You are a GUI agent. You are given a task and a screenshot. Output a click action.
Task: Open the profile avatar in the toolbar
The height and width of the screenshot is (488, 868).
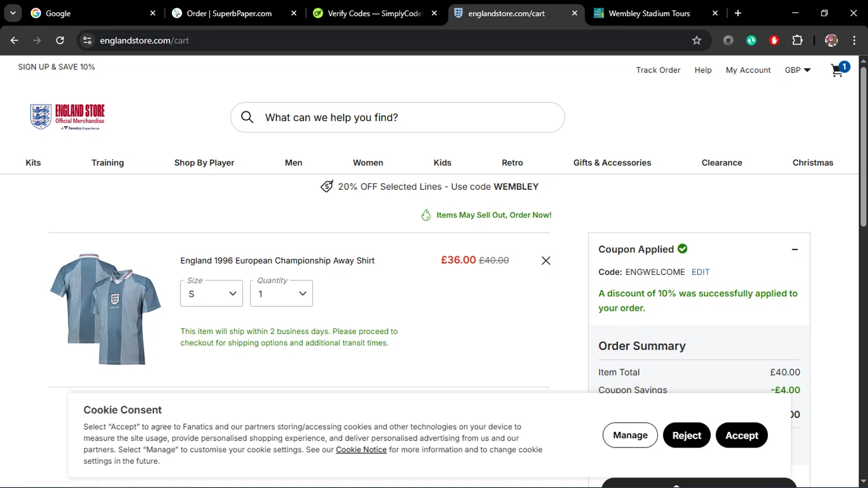832,40
